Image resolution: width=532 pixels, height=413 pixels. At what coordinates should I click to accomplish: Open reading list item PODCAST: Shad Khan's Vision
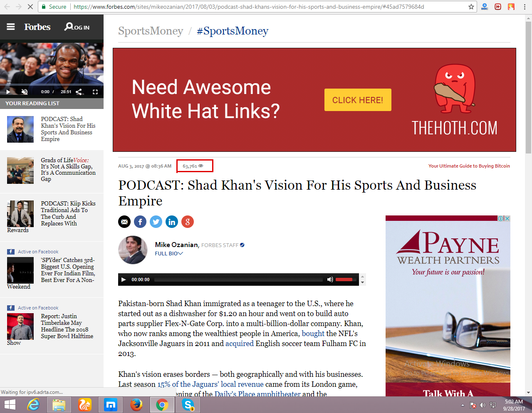click(x=68, y=129)
